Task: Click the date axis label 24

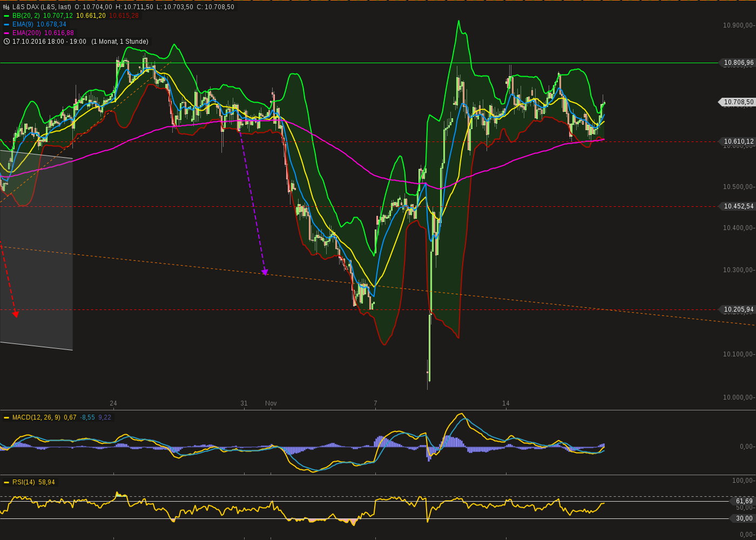Action: 113,403
